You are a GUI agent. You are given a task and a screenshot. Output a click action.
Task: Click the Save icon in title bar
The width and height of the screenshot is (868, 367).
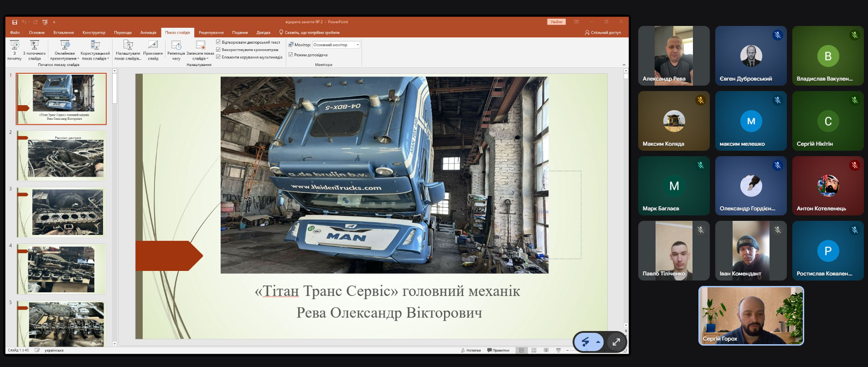pyautogui.click(x=15, y=22)
